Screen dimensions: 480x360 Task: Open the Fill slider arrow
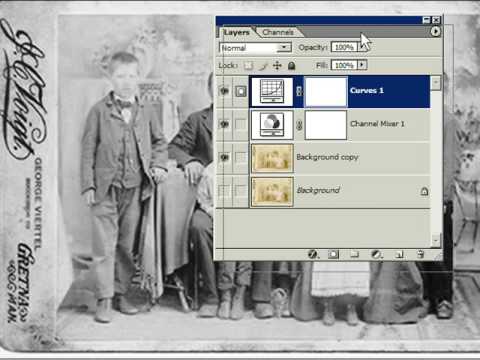pos(362,65)
